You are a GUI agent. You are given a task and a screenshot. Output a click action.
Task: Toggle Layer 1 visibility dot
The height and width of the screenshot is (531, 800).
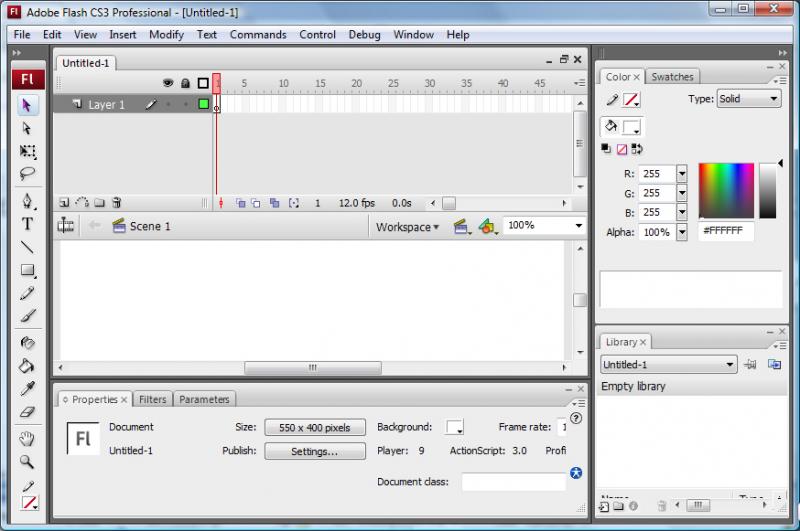[168, 105]
